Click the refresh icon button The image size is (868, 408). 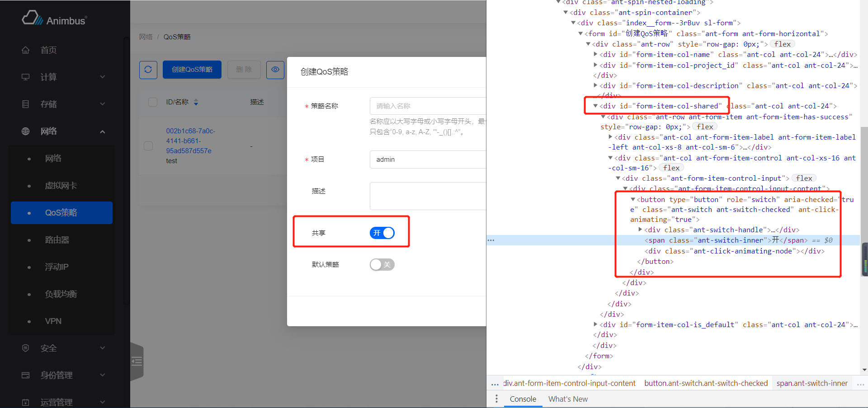click(148, 70)
